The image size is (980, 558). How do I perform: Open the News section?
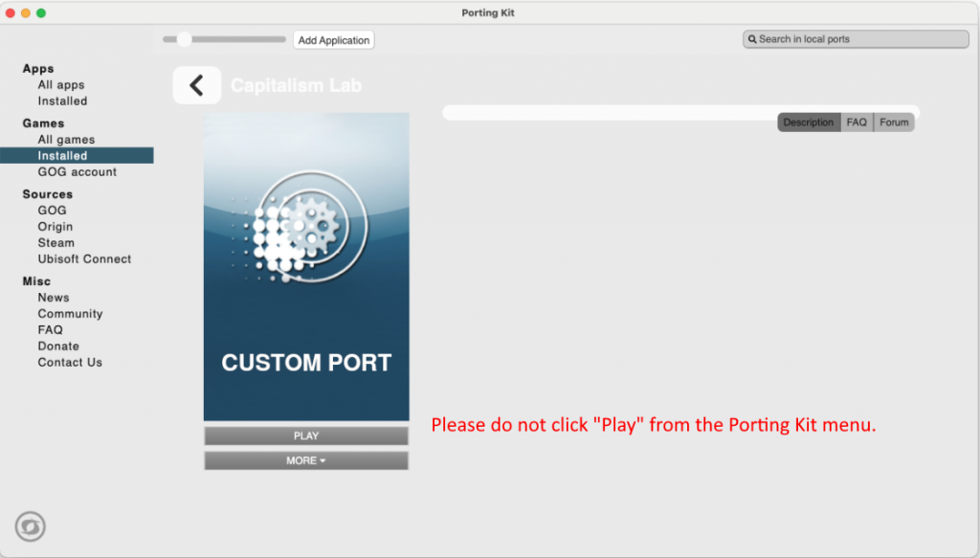(x=54, y=297)
